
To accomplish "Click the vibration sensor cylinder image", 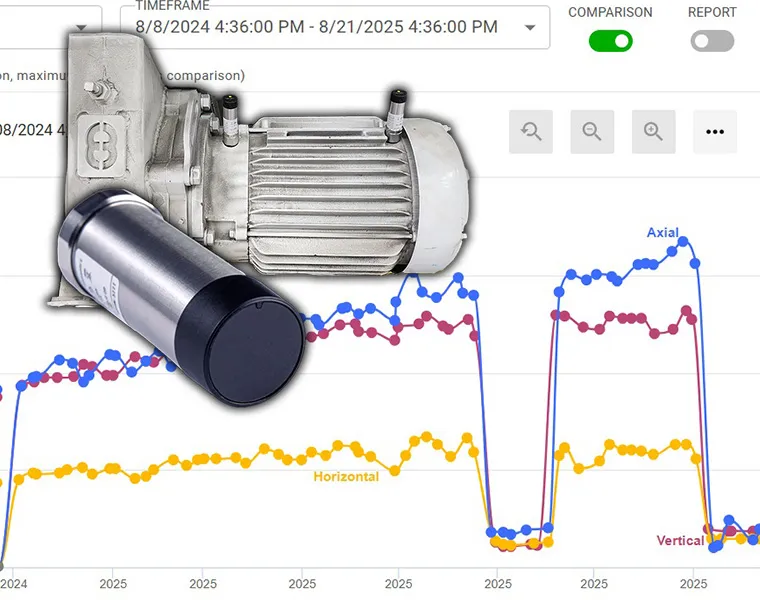I will (x=182, y=296).
